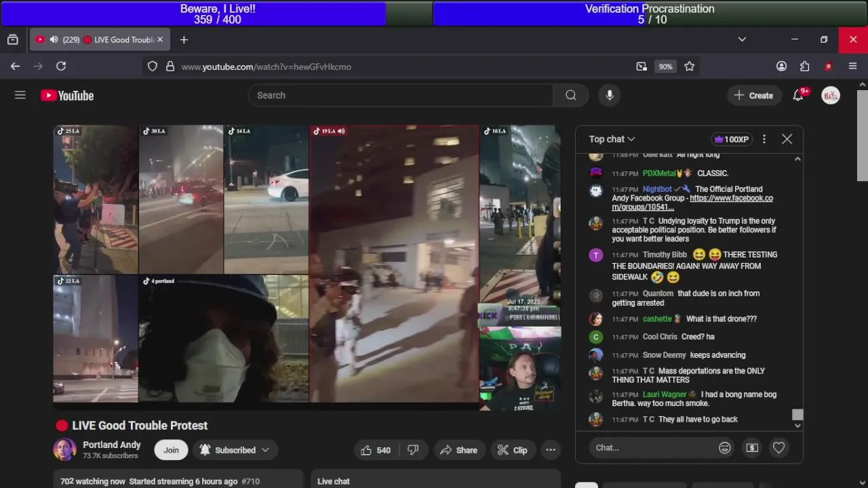This screenshot has width=868, height=488.
Task: Open the Portland Andy channel name
Action: tap(112, 445)
